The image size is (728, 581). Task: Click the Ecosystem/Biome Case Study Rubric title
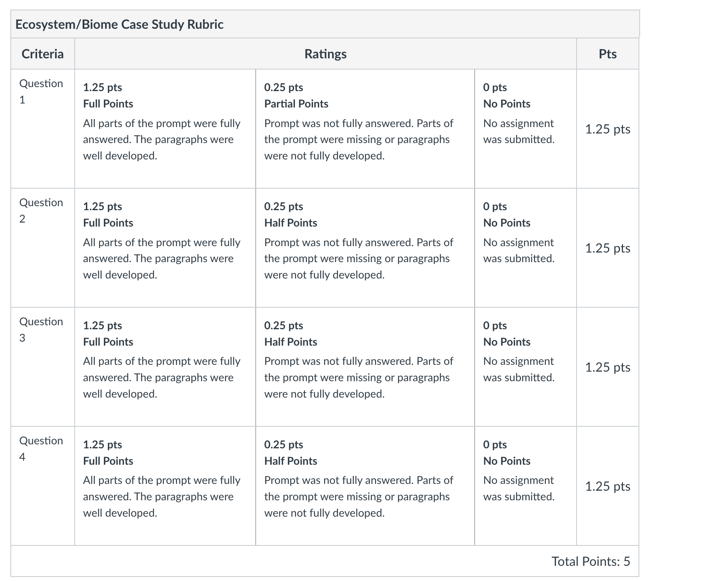click(119, 24)
